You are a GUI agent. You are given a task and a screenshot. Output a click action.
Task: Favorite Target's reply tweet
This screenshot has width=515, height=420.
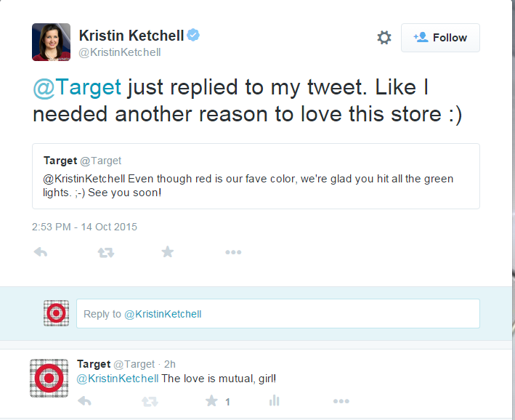tap(211, 400)
